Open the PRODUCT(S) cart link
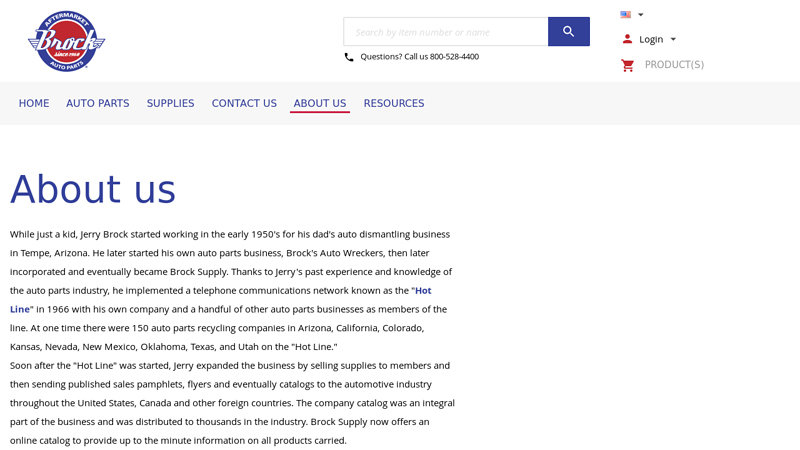Image resolution: width=800 pixels, height=450 pixels. click(674, 65)
